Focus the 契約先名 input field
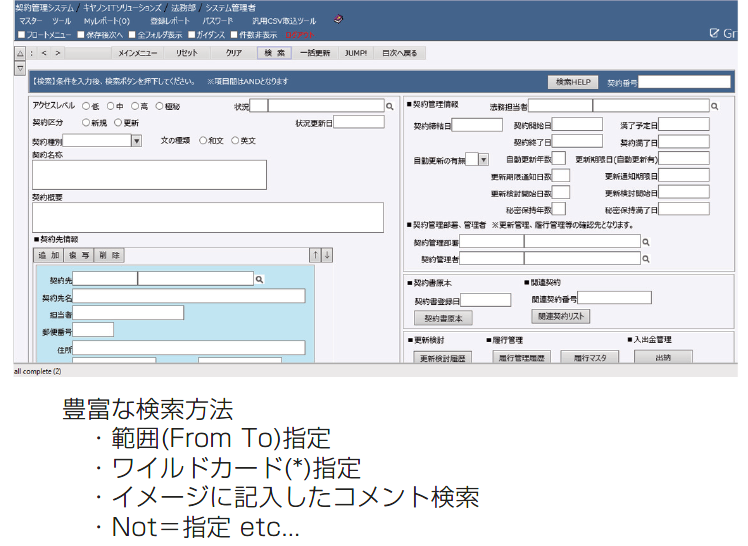The width and height of the screenshot is (748, 546). point(189,296)
